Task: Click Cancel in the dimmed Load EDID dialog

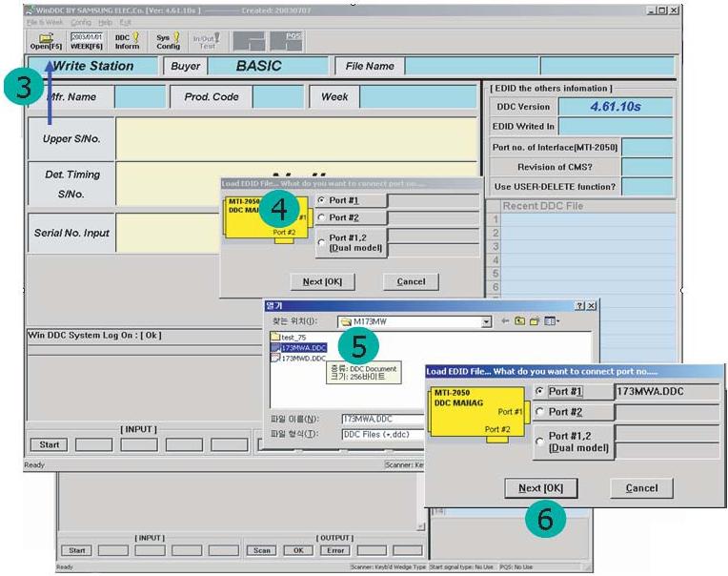Action: pos(411,281)
